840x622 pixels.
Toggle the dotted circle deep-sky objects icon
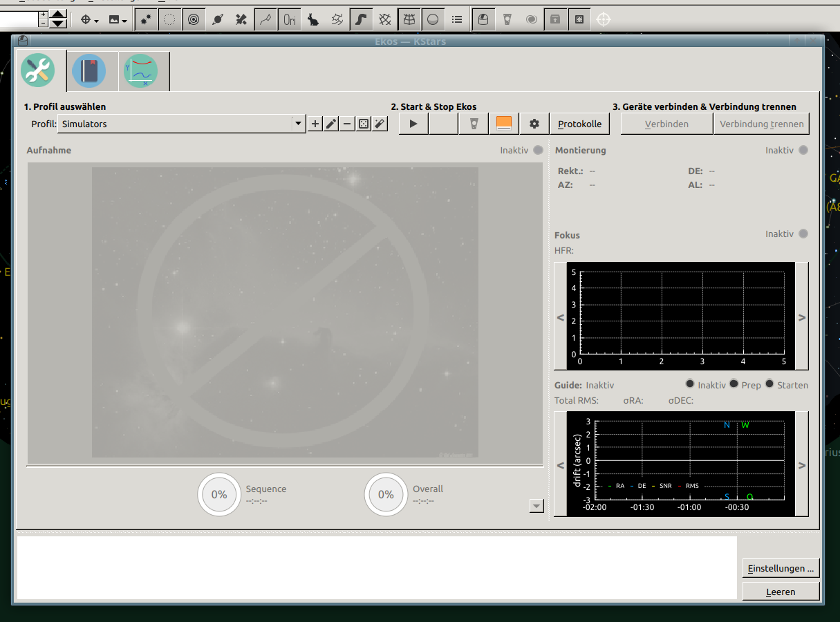tap(170, 19)
